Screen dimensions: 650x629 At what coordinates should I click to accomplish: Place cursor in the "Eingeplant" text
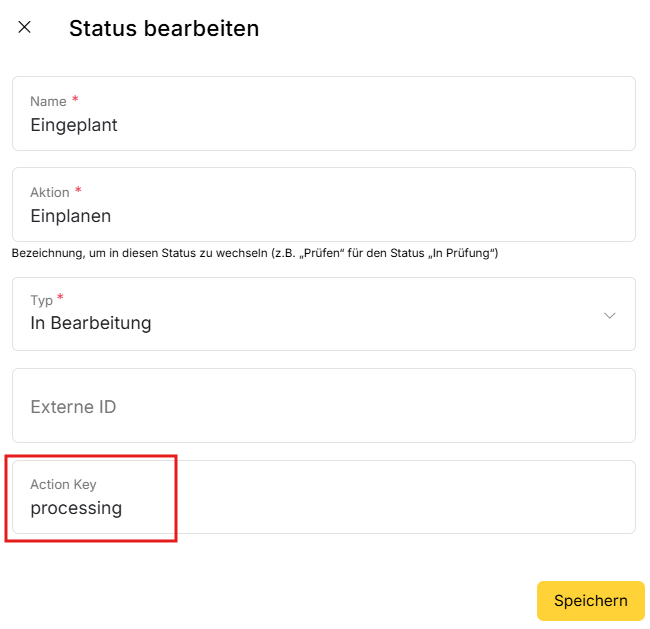74,125
